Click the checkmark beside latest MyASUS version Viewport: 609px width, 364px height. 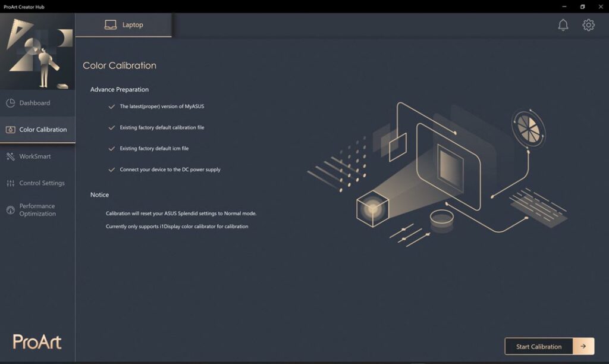point(111,106)
